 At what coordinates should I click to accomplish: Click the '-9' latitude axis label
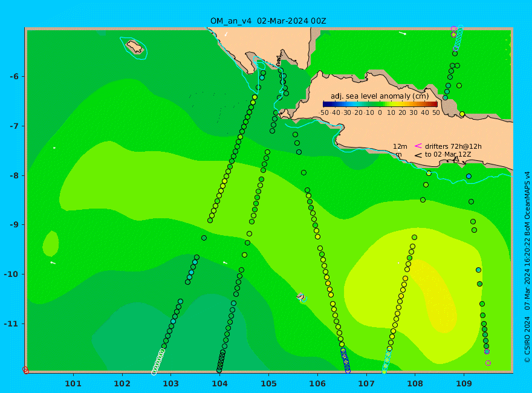[14, 225]
